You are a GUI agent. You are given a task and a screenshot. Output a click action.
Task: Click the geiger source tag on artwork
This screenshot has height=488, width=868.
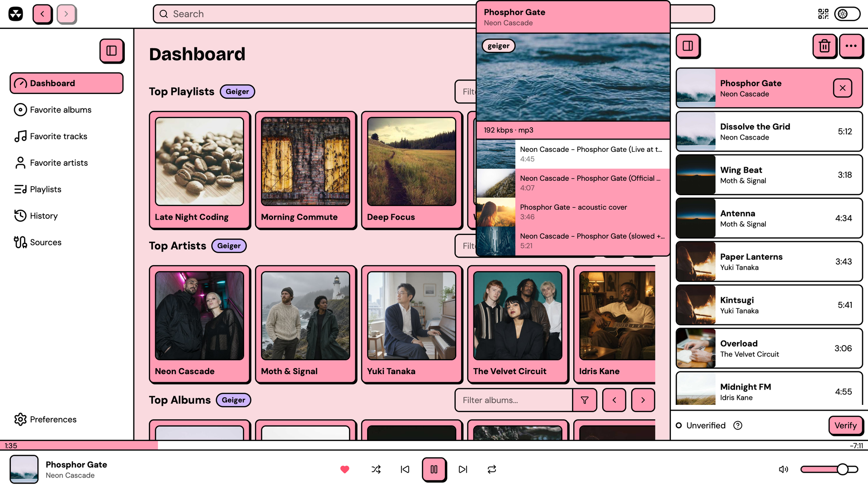499,46
